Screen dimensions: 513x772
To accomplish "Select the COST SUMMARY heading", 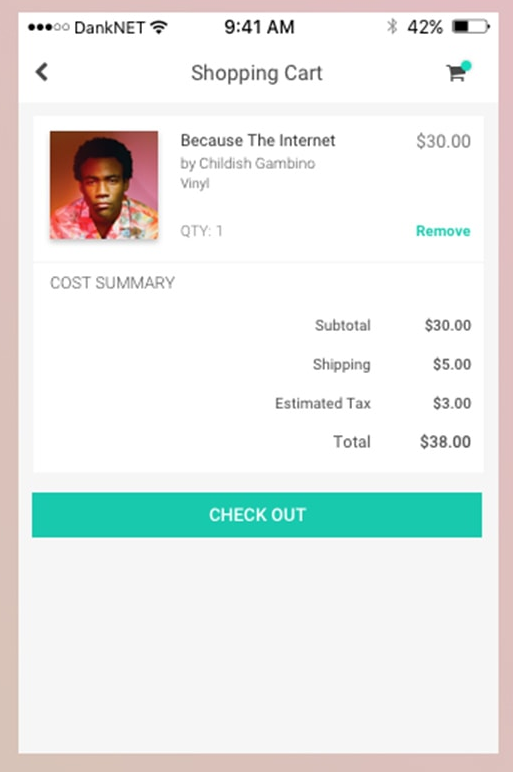I will [112, 283].
